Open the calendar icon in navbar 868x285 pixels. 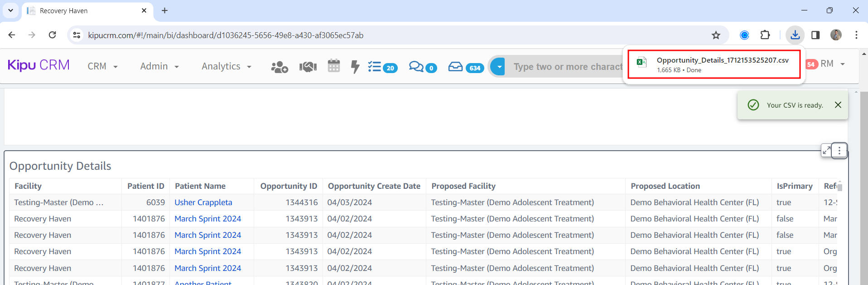[x=333, y=66]
